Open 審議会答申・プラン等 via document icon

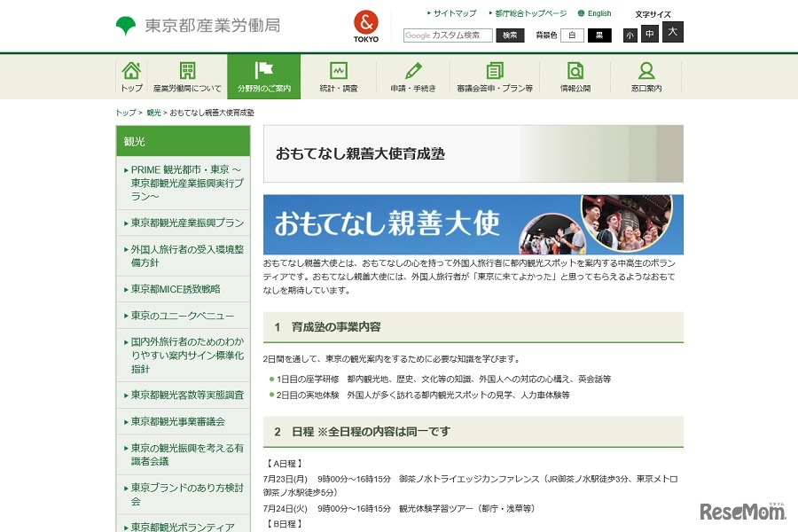493,69
